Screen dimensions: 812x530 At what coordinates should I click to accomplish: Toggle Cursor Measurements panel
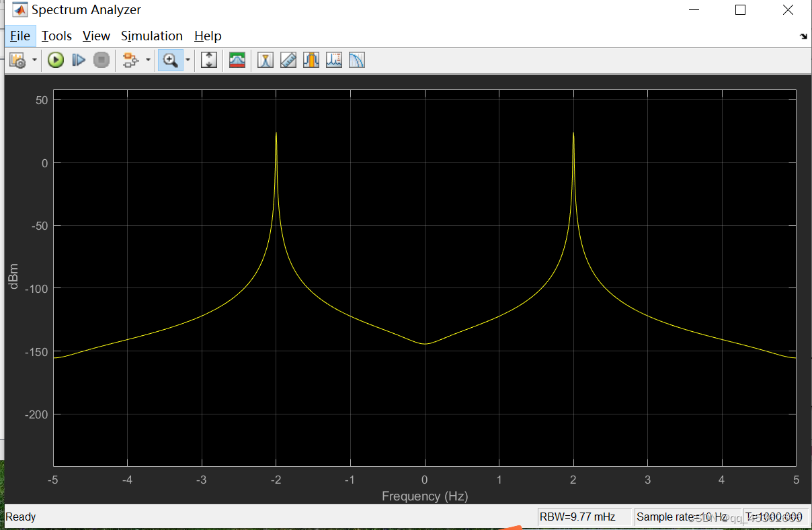pos(266,60)
